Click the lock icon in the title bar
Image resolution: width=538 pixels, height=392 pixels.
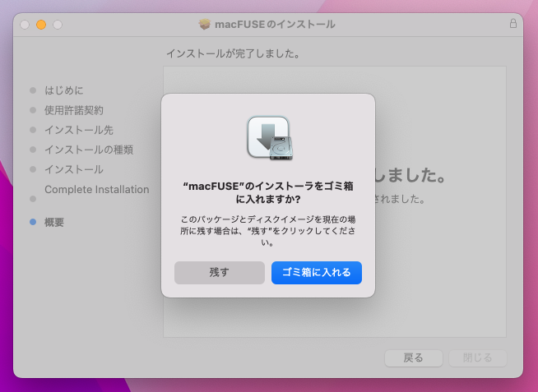point(513,25)
